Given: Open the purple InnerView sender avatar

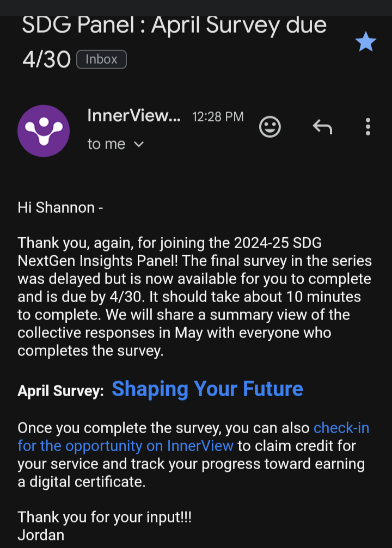Looking at the screenshot, I should [44, 131].
